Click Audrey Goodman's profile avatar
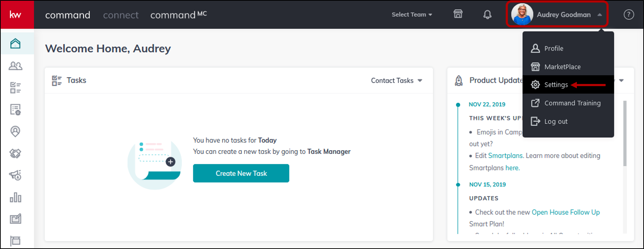 click(522, 14)
